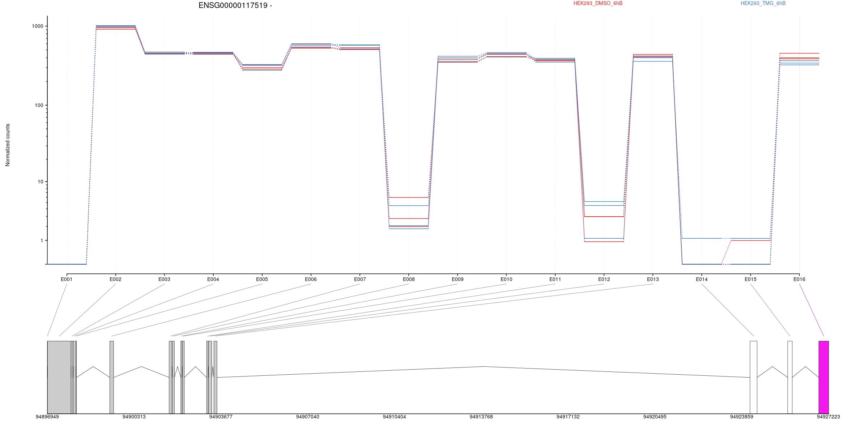
Task: Select the HEK293_DMSO_6hB legend label
Action: tap(598, 3)
